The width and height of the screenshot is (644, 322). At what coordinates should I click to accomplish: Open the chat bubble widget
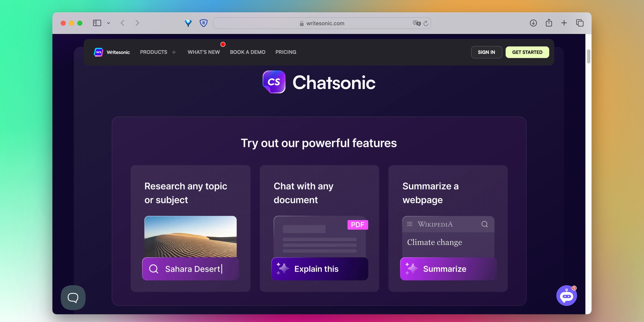tap(73, 298)
